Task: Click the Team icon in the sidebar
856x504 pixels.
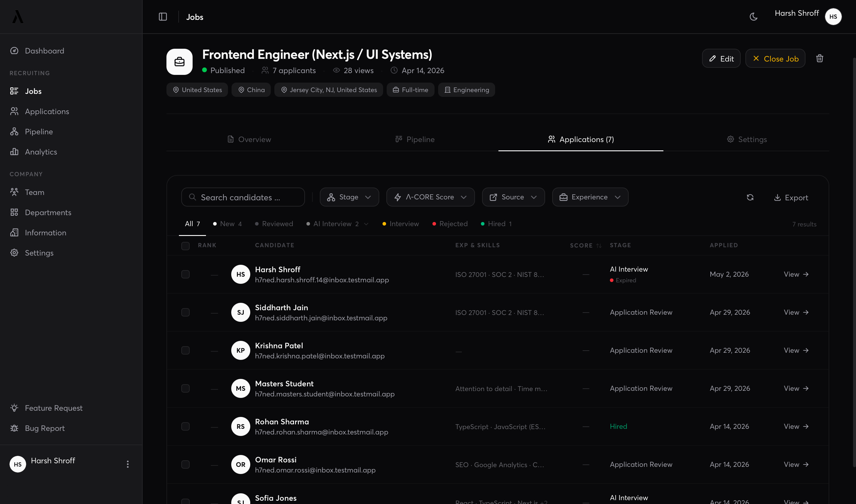Action: click(x=14, y=192)
